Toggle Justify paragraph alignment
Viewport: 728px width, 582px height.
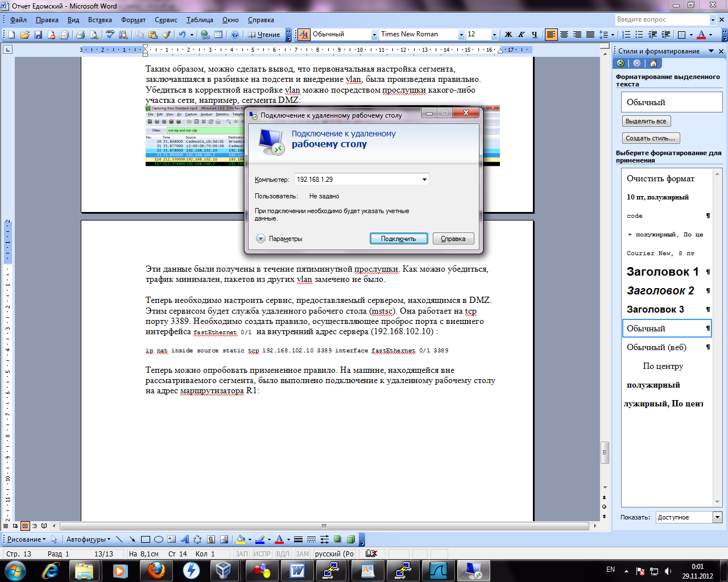[590, 35]
